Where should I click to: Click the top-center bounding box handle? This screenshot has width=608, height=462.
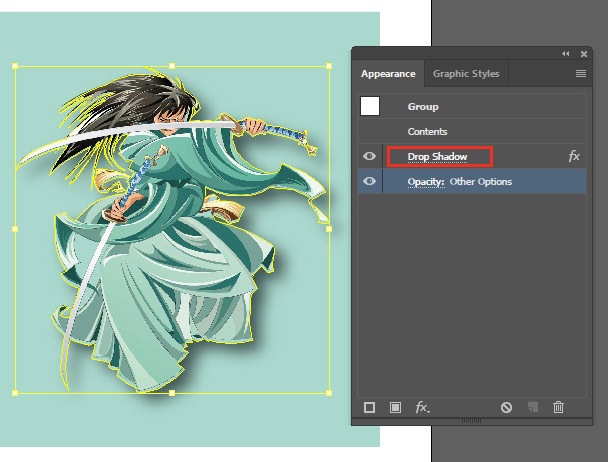[172, 66]
